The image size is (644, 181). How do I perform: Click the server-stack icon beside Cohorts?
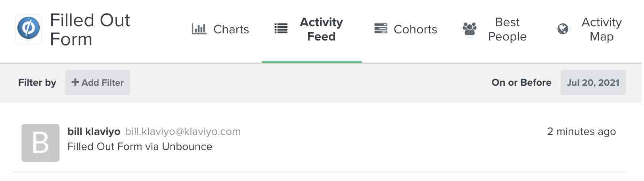click(x=381, y=29)
